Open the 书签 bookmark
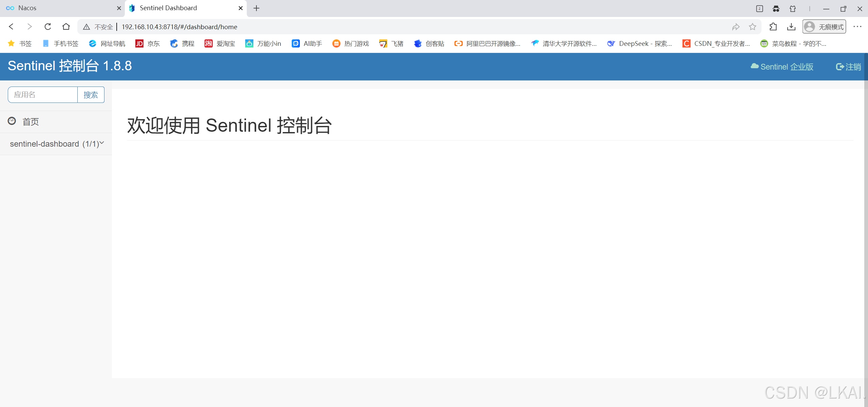This screenshot has width=868, height=407. pos(20,43)
